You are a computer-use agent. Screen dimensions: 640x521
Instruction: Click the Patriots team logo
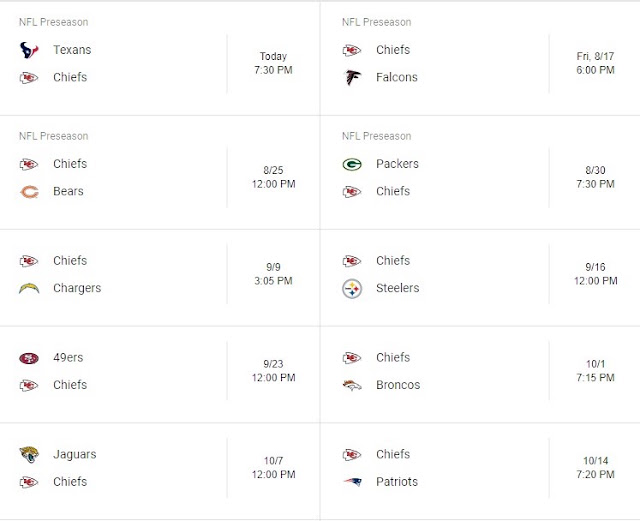(352, 482)
